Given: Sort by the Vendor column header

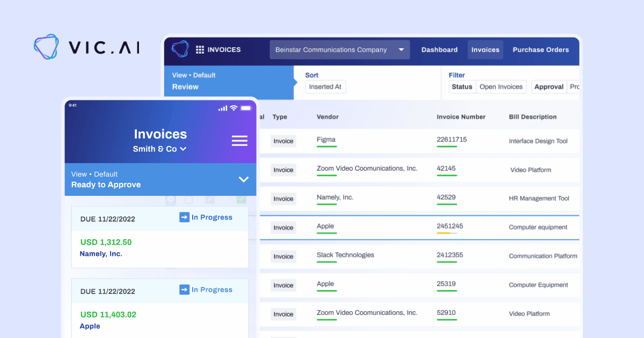Looking at the screenshot, I should pyautogui.click(x=327, y=117).
